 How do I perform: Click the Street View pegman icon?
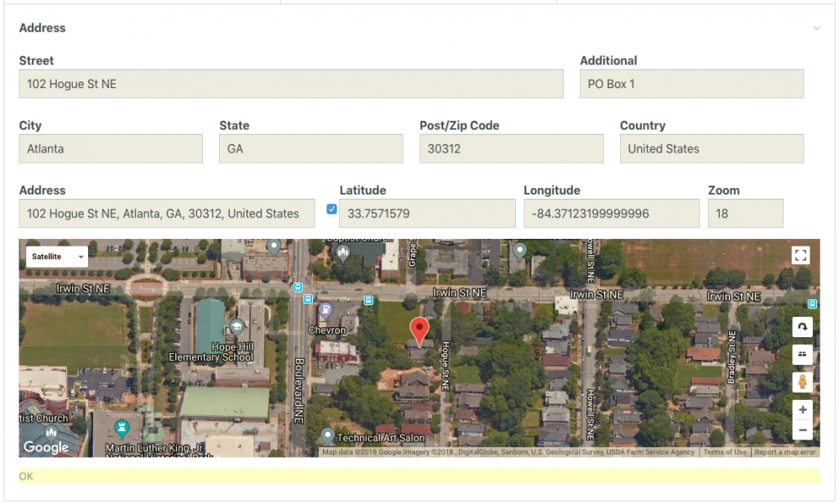[802, 382]
